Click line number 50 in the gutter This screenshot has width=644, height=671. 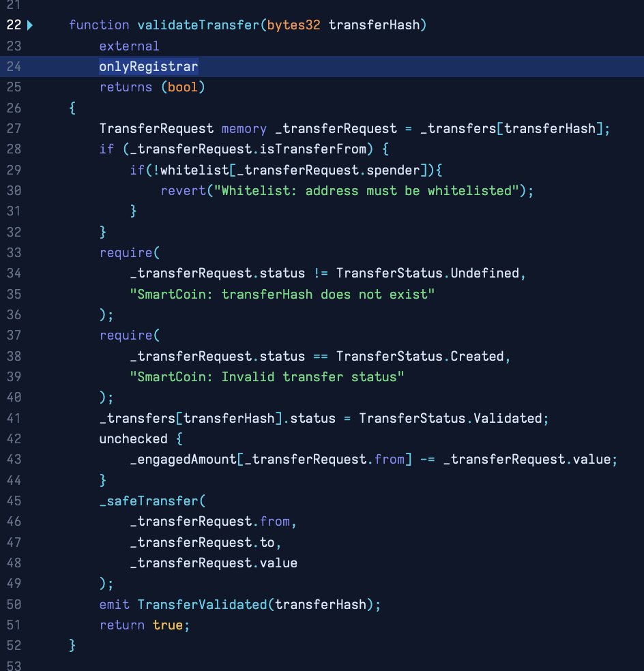click(x=14, y=604)
